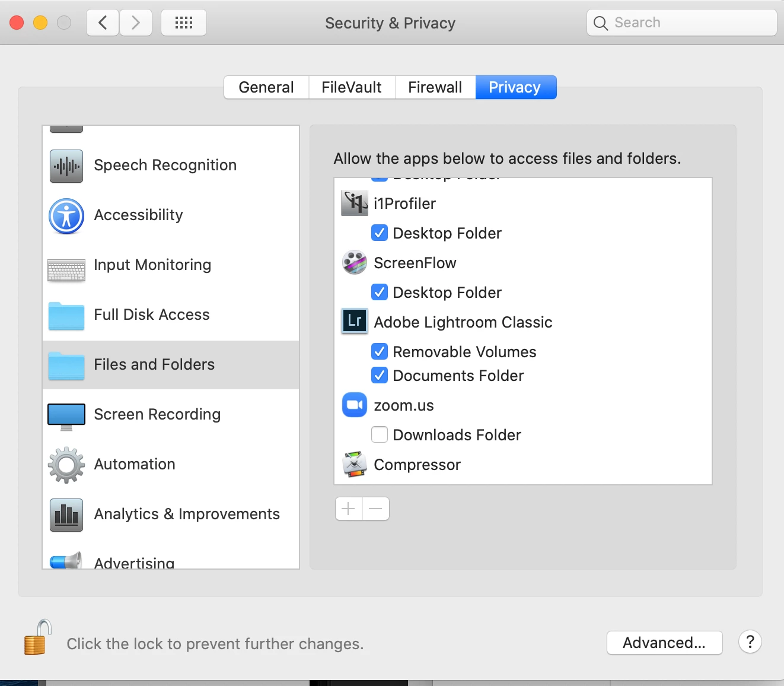Viewport: 784px width, 686px height.
Task: Select the Privacy tab
Action: pyautogui.click(x=515, y=87)
